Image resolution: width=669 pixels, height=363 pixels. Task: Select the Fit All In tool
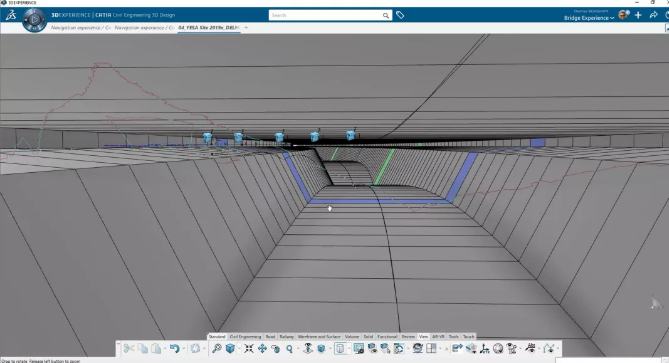click(x=249, y=348)
